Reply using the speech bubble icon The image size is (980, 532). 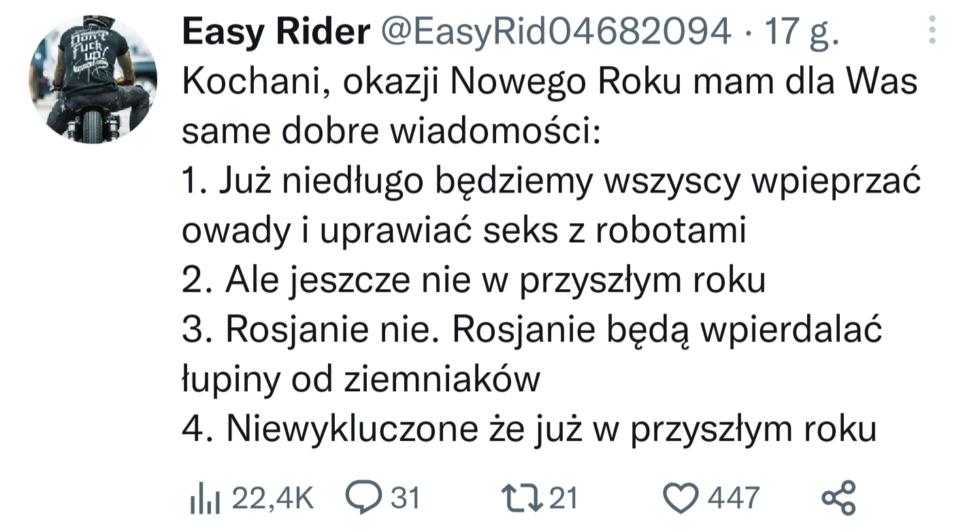tap(365, 497)
